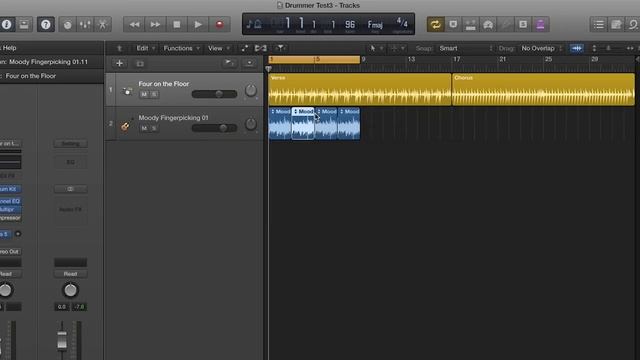
Task: Click the duplicate track button
Action: 140,63
